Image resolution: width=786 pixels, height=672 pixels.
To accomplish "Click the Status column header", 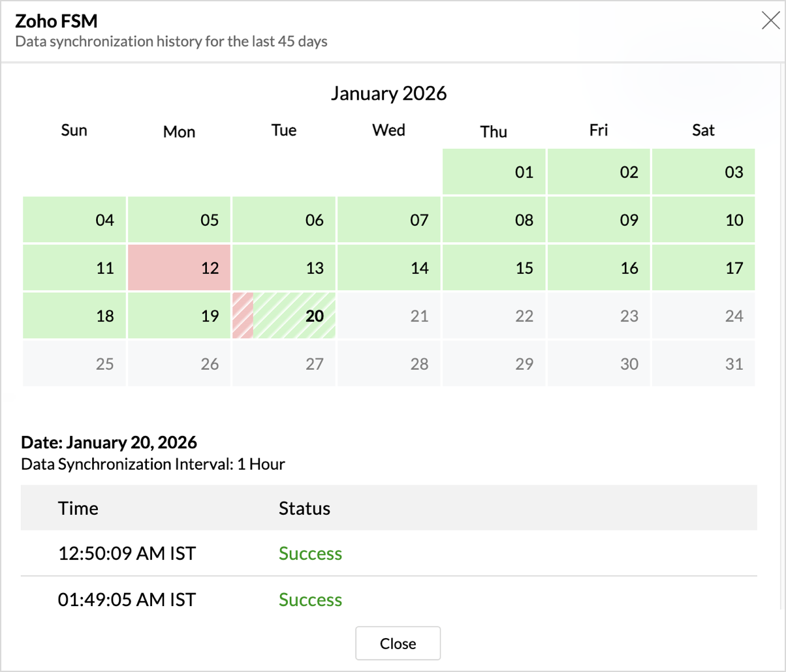I will pos(304,508).
